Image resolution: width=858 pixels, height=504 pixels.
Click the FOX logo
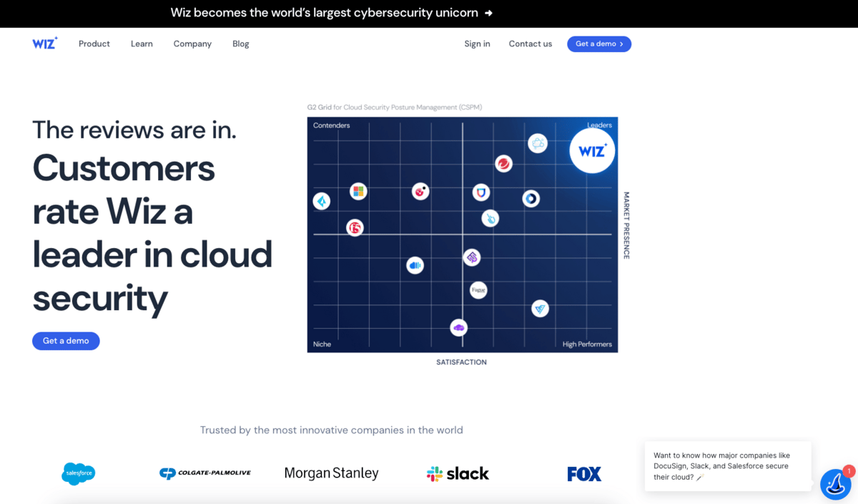pos(584,473)
